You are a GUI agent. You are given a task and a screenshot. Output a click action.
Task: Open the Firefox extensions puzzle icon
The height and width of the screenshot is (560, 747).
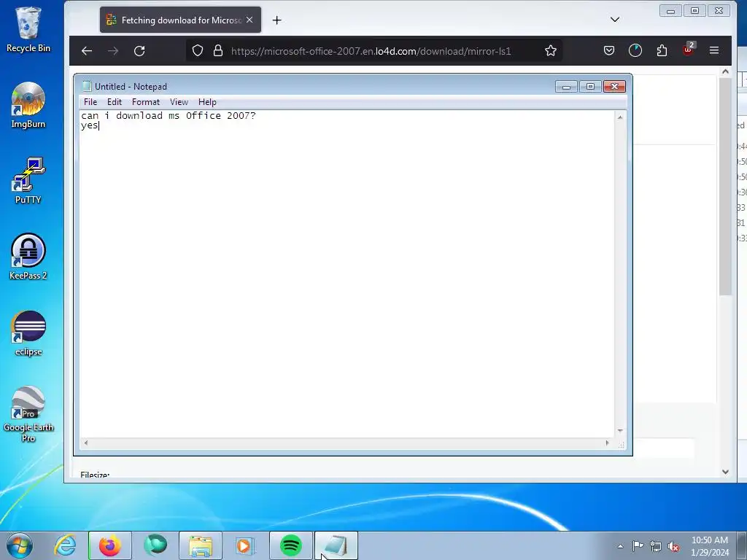click(x=662, y=50)
